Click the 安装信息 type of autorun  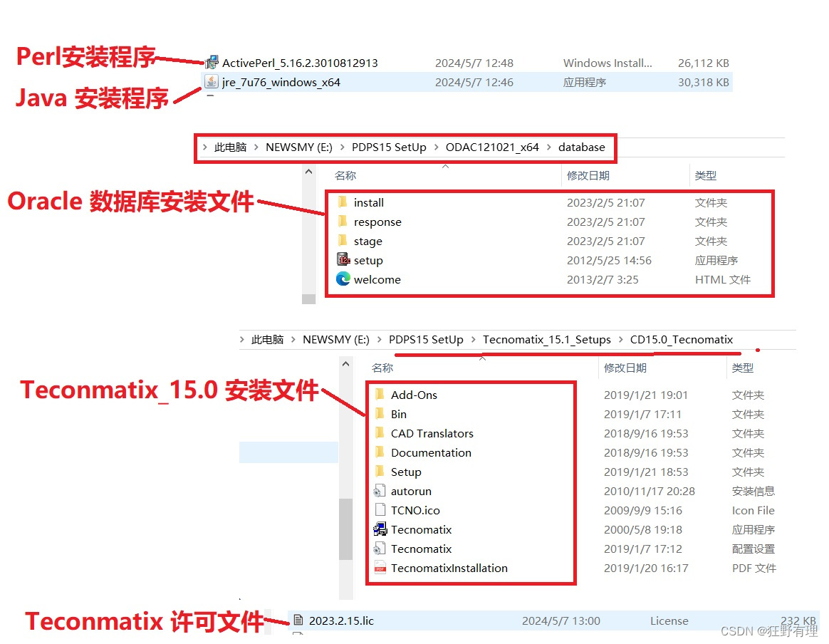tap(753, 492)
